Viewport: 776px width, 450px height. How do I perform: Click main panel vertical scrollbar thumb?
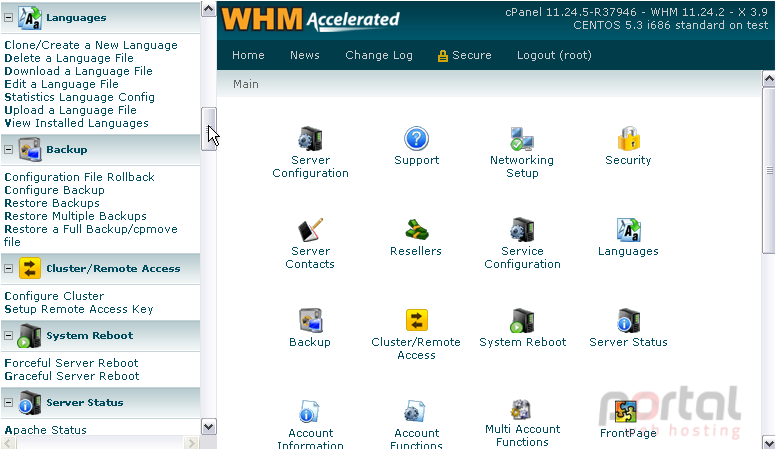coord(769,170)
